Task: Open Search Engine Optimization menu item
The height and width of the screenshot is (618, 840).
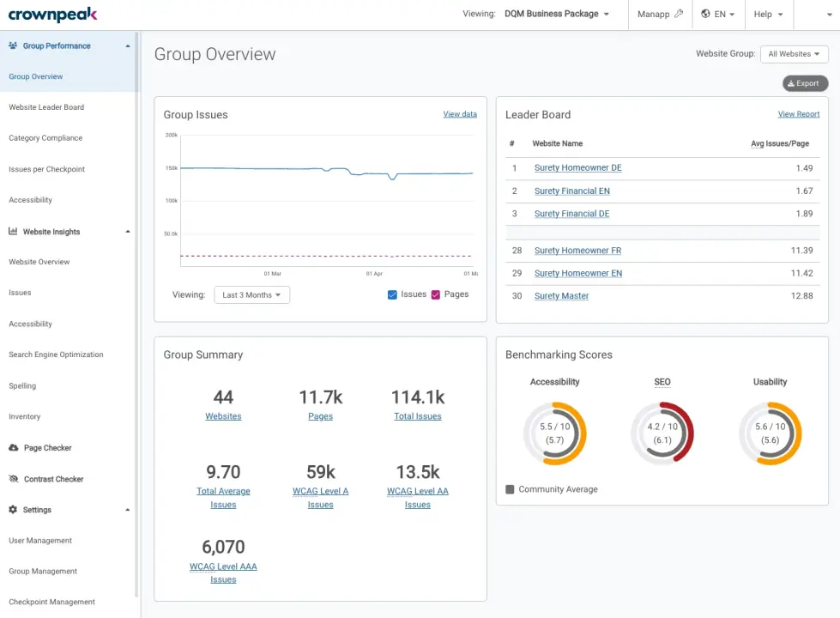Action: (x=56, y=354)
